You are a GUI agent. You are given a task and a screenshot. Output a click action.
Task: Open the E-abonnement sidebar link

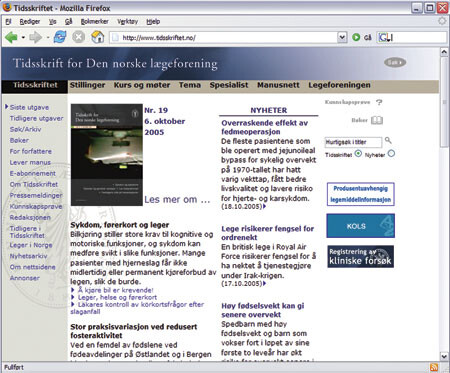pos(33,173)
